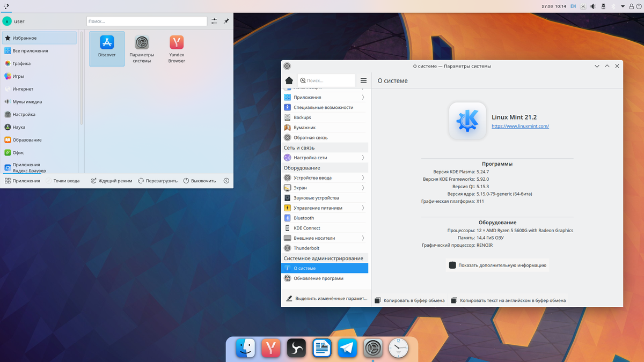This screenshot has height=362, width=644.
Task: Open Bluetooth settings entry
Action: coord(325,218)
